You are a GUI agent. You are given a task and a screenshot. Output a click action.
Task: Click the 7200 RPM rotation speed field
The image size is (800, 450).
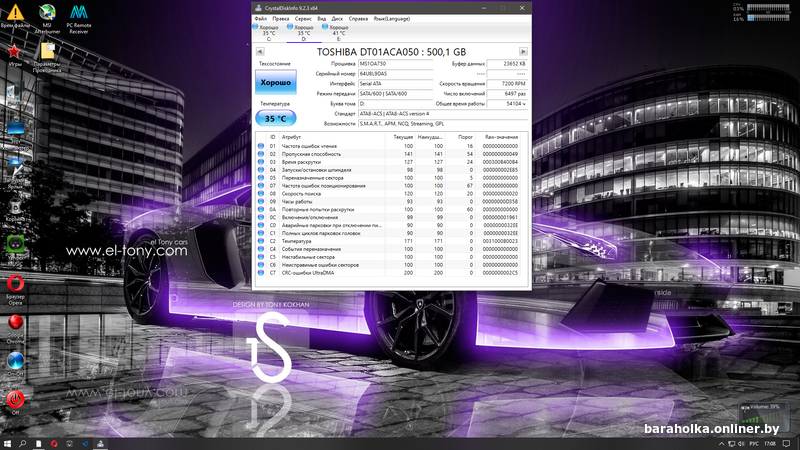(507, 84)
